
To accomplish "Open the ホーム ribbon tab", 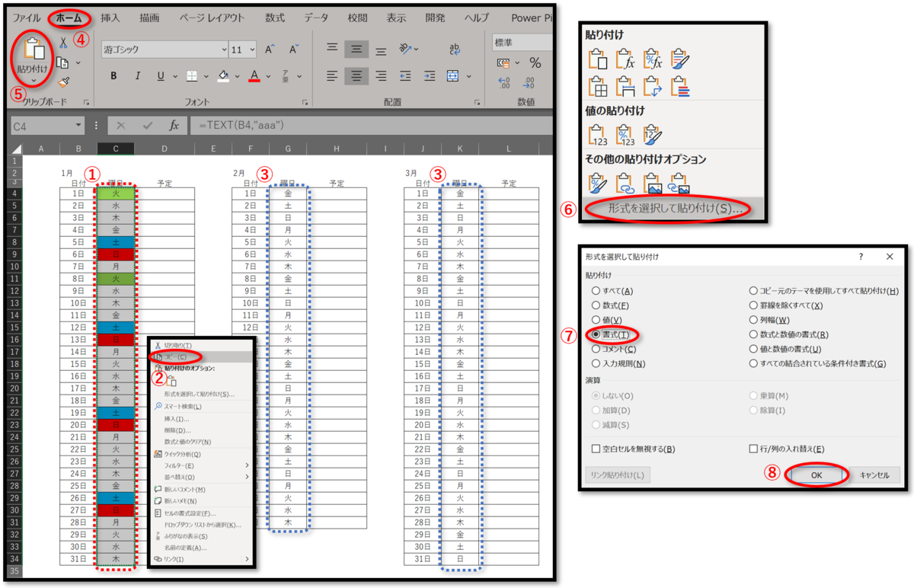I will tap(69, 18).
